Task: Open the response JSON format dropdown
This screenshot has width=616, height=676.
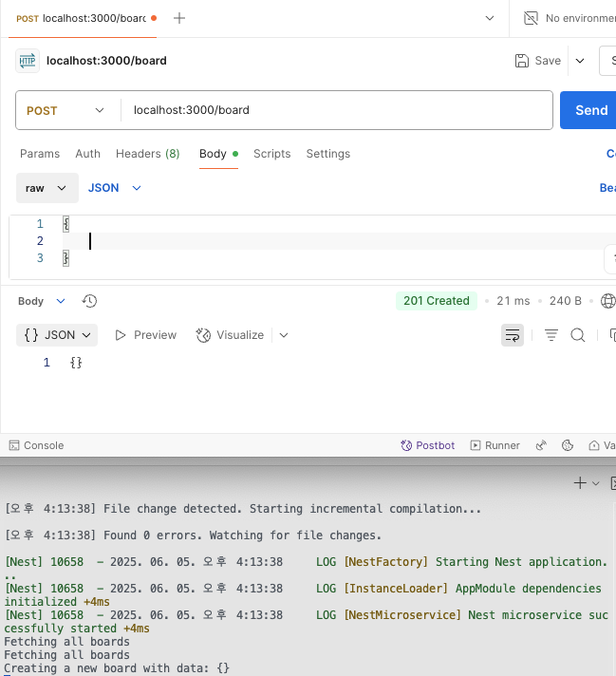Action: click(x=57, y=335)
